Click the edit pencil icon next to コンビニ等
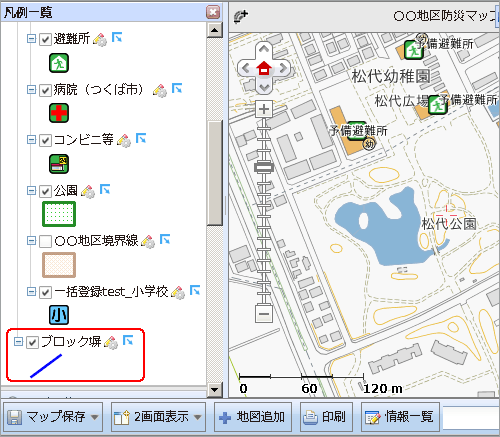The image size is (500, 437). [x=124, y=141]
